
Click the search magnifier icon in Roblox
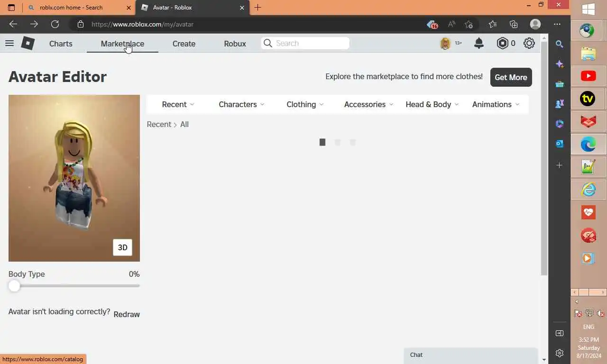(x=268, y=43)
